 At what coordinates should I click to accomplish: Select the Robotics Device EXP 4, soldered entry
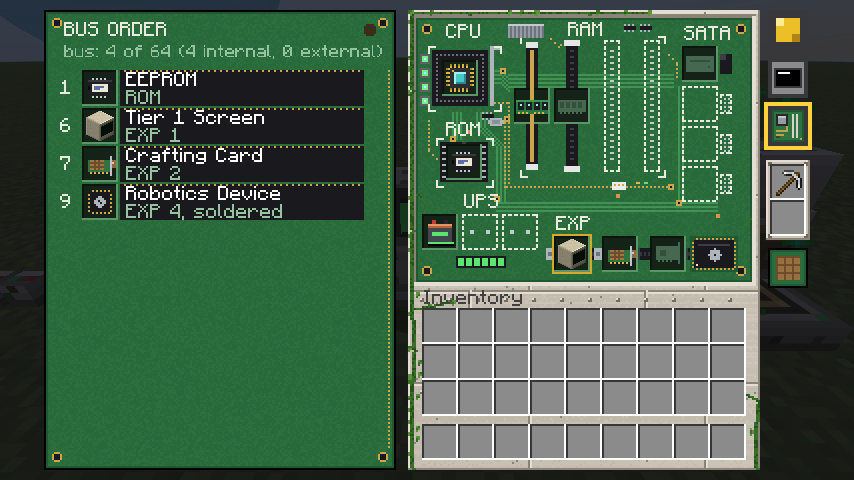[x=242, y=202]
